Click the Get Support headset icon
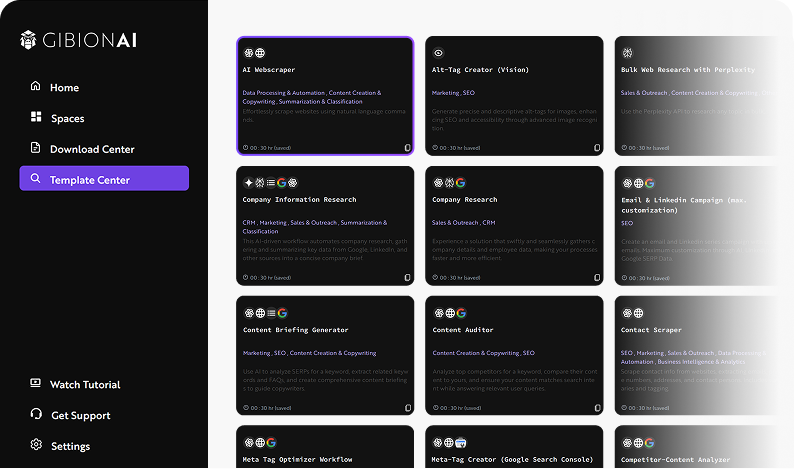The width and height of the screenshot is (794, 469). coord(36,415)
